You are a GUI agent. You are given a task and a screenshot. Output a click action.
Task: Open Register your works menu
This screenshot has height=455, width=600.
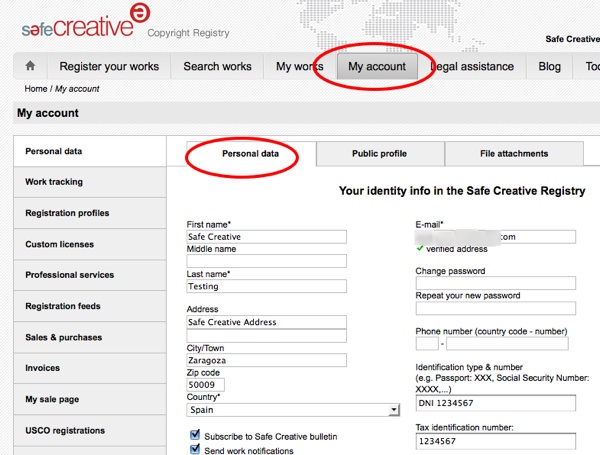110,67
